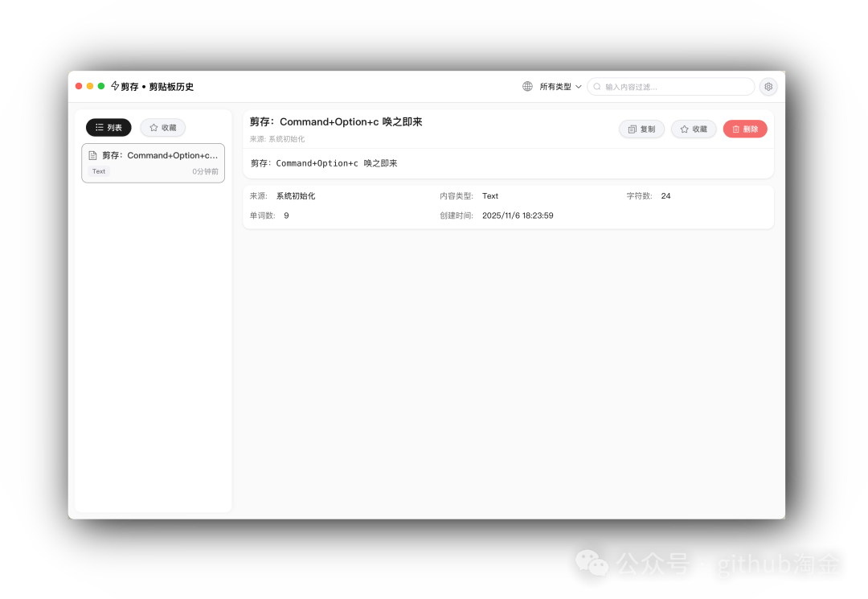Click the list icon inside the 列表 tab

point(97,127)
